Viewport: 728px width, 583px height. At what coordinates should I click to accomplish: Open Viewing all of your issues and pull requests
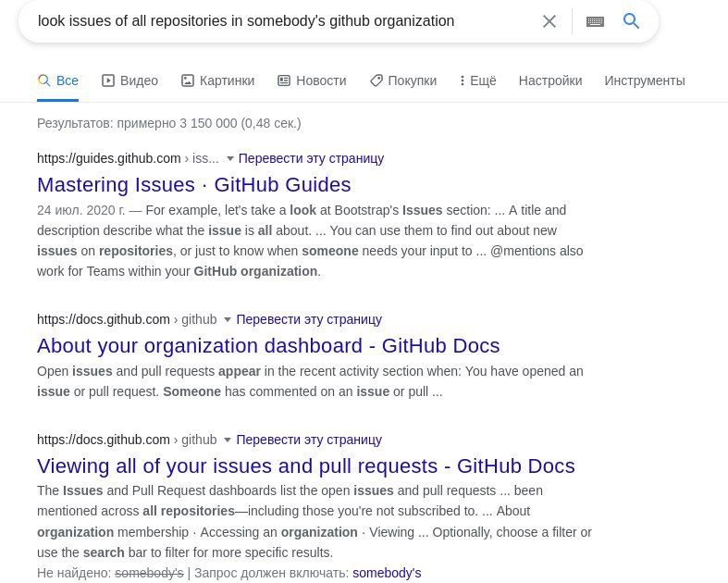pyautogui.click(x=306, y=465)
